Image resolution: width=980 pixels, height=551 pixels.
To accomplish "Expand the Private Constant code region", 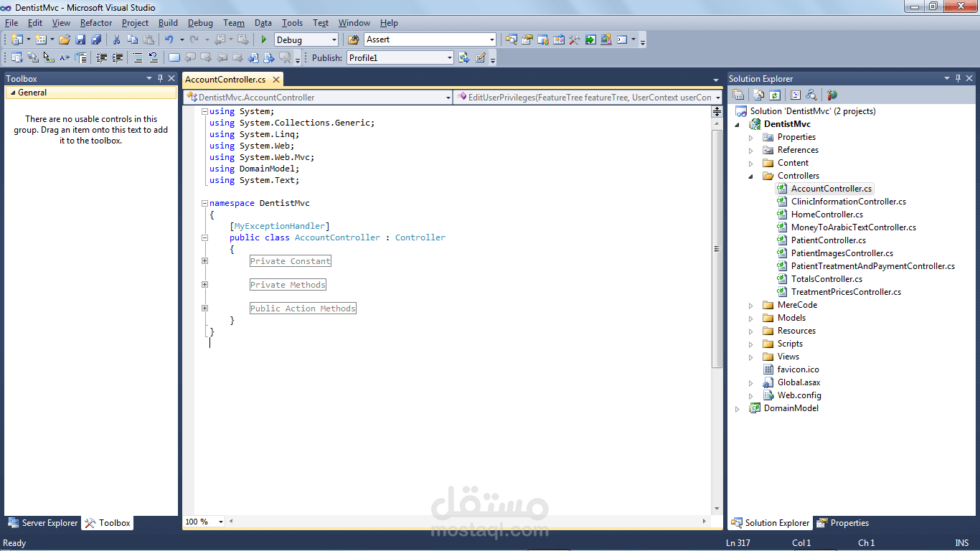I will coord(204,261).
